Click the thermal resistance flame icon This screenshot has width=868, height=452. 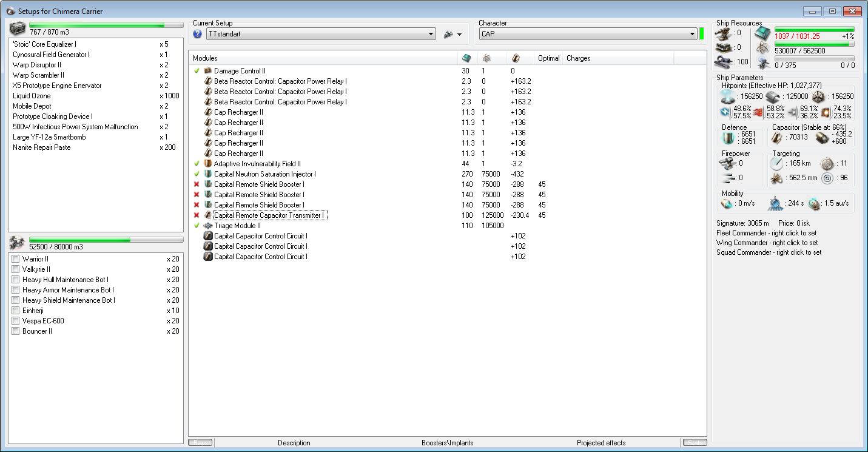(758, 112)
